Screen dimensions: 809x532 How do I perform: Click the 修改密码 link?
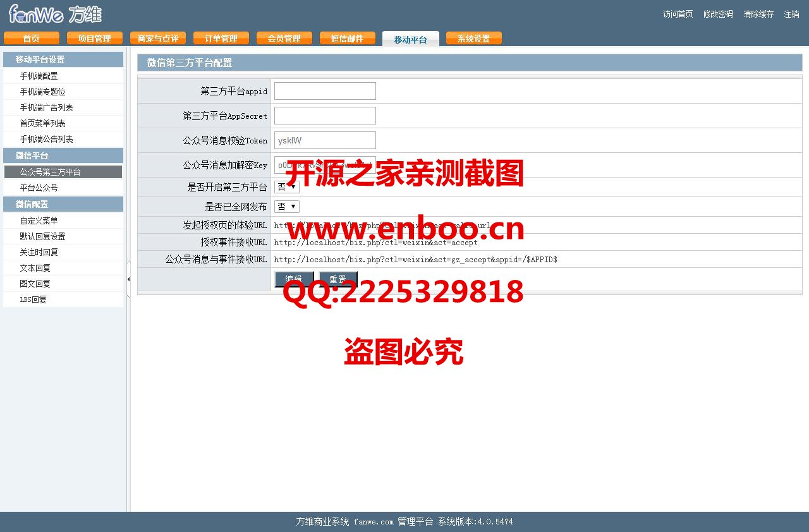coord(718,14)
